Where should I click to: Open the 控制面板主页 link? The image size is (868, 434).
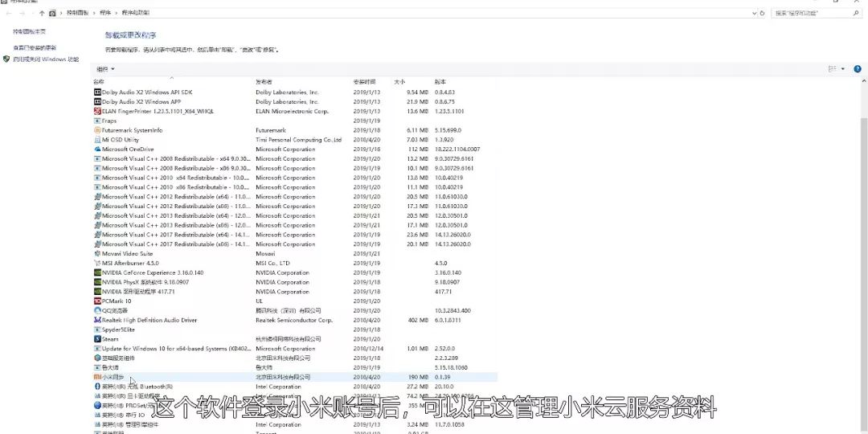click(30, 32)
